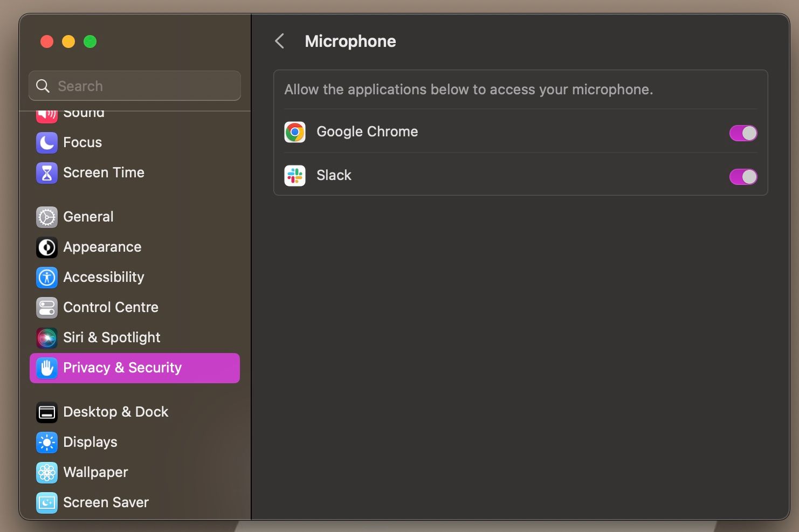Viewport: 799px width, 532px height.
Task: Open Displays settings via the brightness icon
Action: [46, 442]
